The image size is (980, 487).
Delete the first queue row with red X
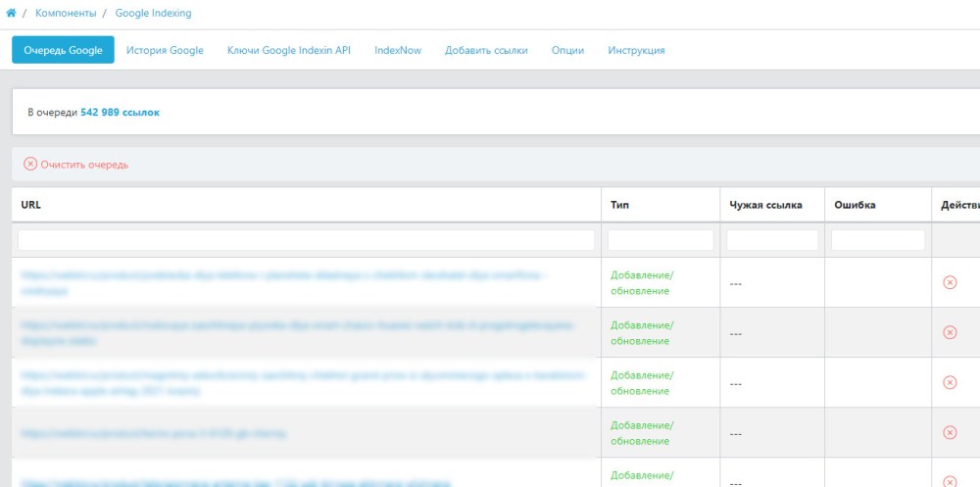tap(950, 282)
